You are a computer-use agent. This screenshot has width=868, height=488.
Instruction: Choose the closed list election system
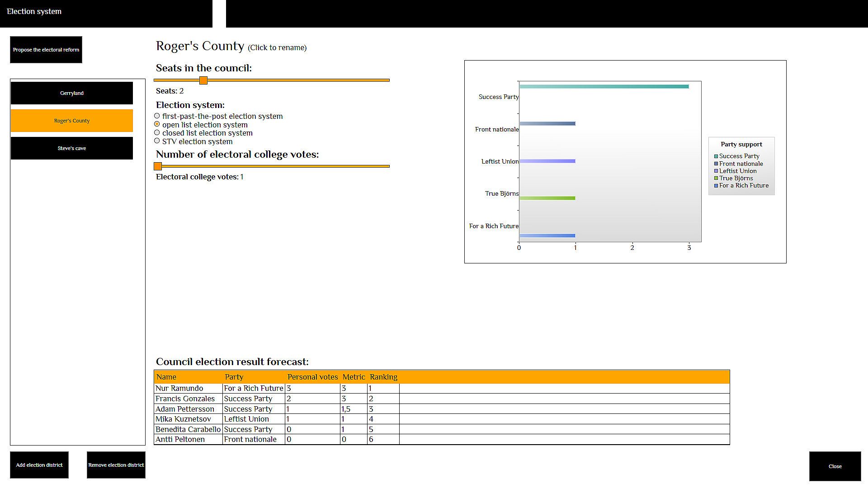(157, 133)
